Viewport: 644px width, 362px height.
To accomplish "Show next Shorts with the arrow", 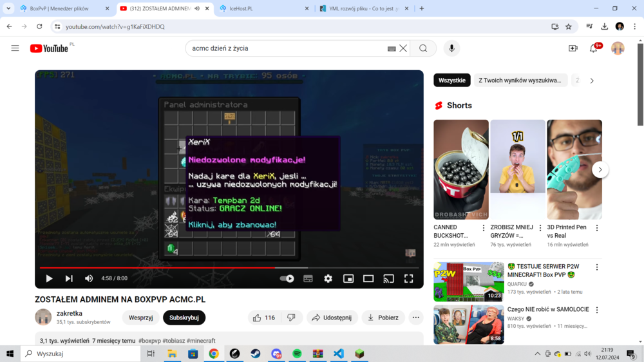I will [600, 169].
